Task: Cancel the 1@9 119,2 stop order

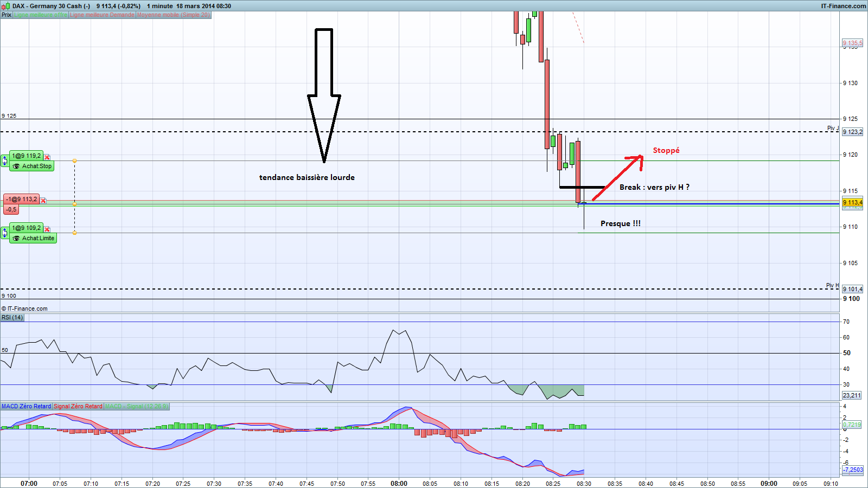Action: click(x=47, y=157)
